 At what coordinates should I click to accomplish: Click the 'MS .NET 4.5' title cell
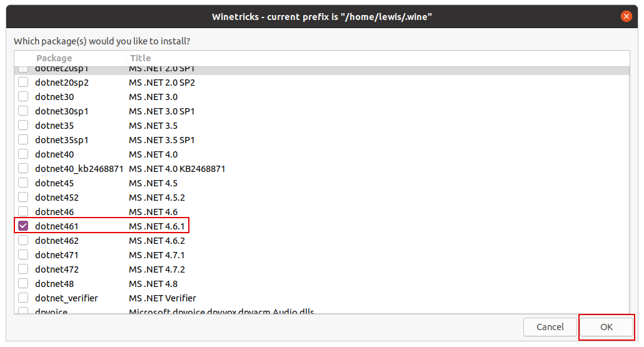pos(153,183)
